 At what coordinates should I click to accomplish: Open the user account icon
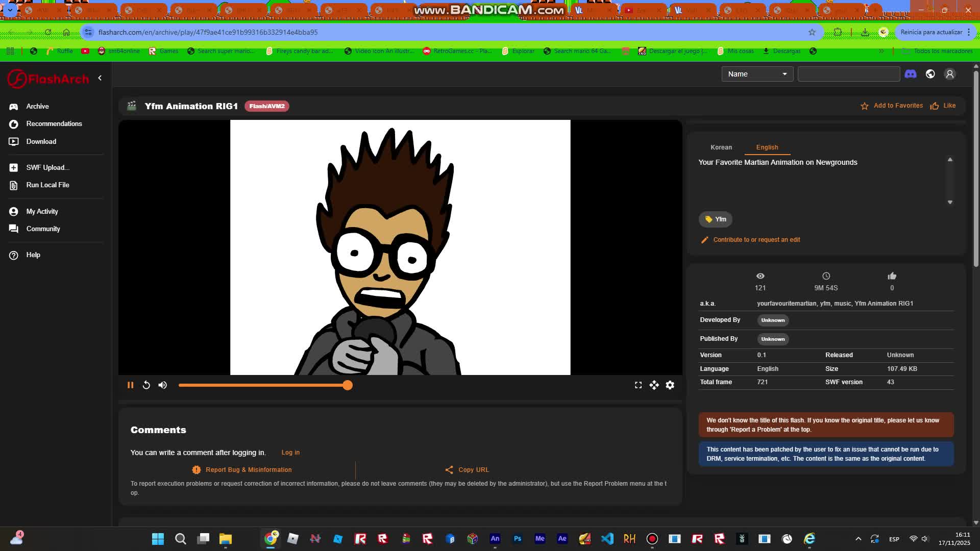[950, 74]
